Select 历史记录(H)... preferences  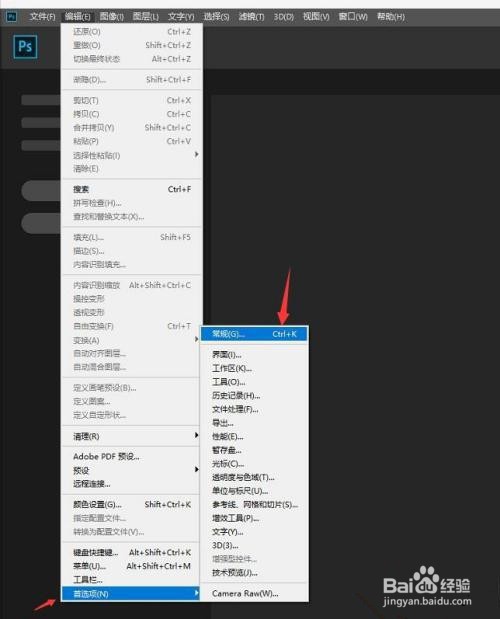254,396
